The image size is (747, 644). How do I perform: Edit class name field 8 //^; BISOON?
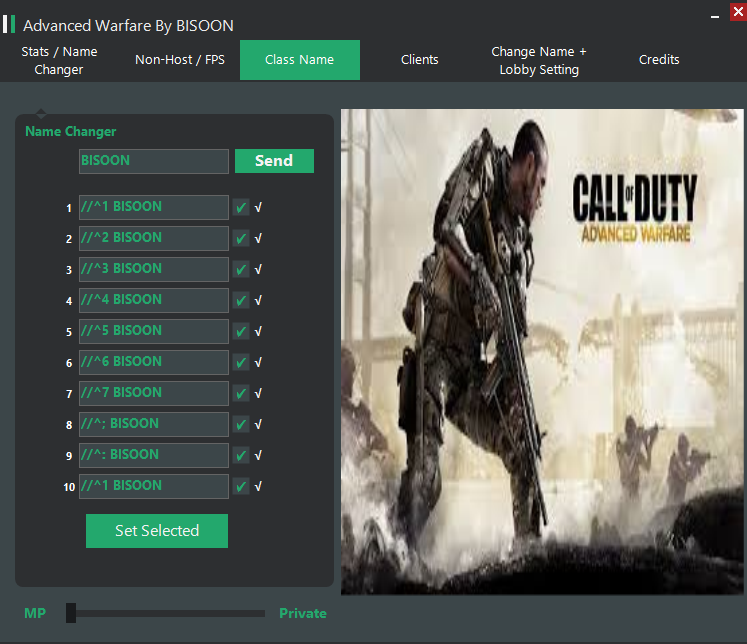tap(154, 424)
